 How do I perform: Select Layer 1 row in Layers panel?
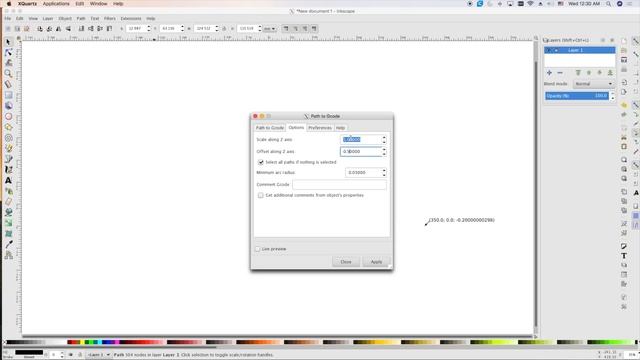tap(580, 50)
